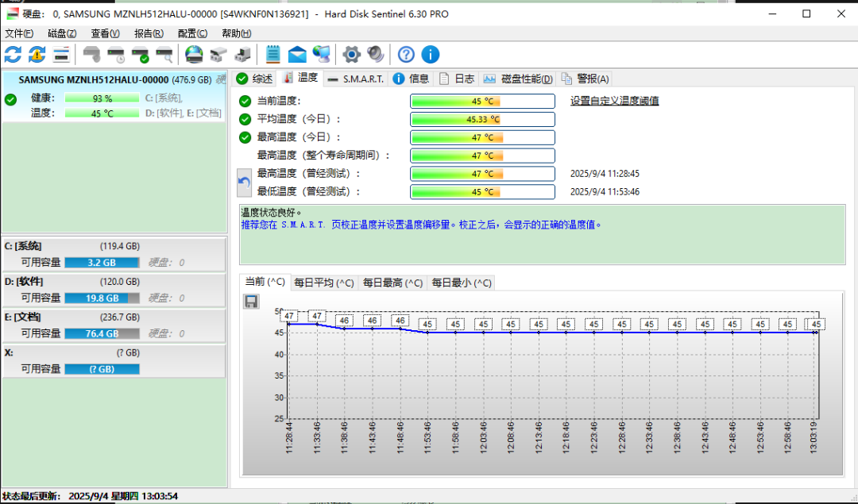Viewport: 858px width, 504px height.
Task: Open the 文件(F) menu
Action: point(19,33)
